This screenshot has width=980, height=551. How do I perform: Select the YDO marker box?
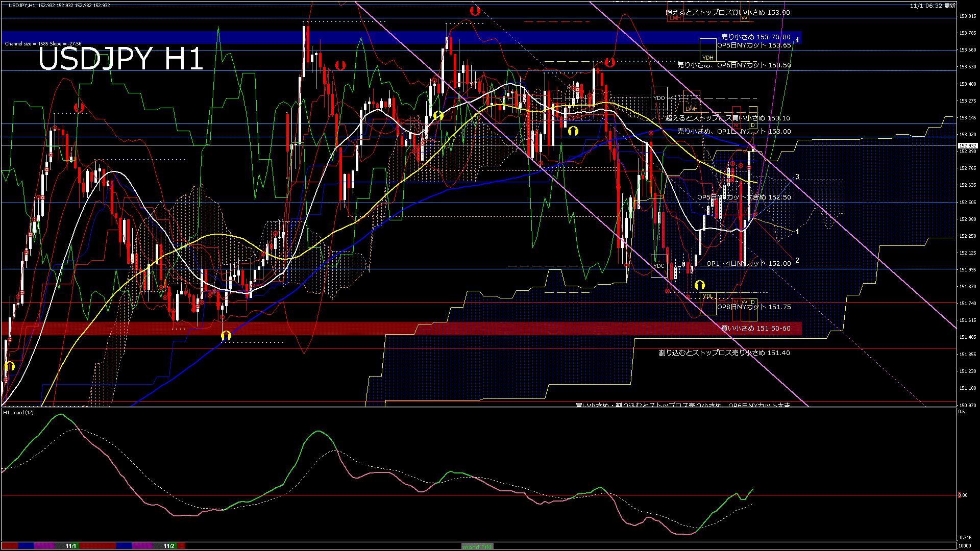659,98
